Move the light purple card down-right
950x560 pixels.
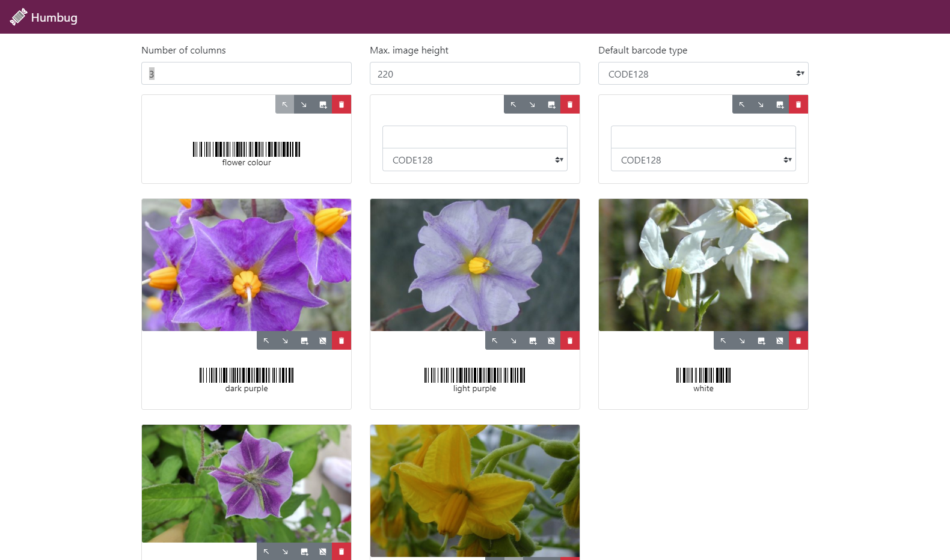click(513, 341)
